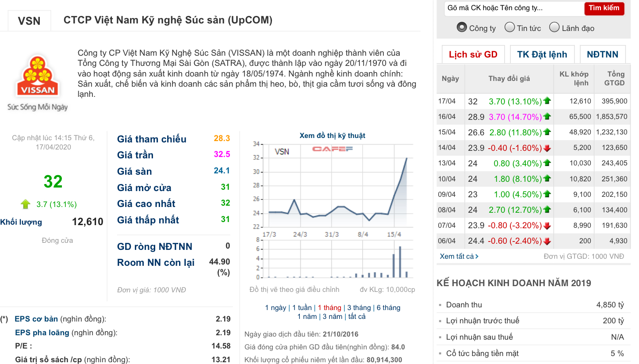Viewport: 639px width, 364px height.
Task: Click the 3.70 (14.70%) change value
Action: [515, 117]
